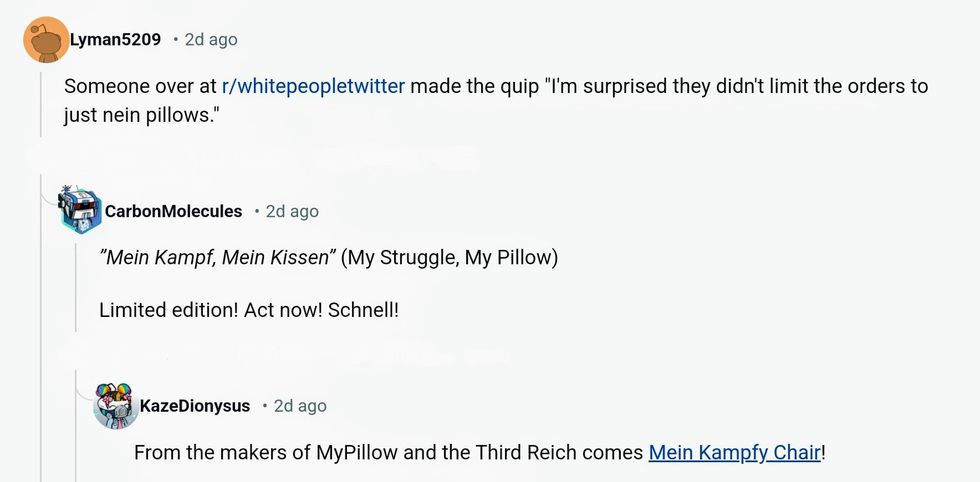The height and width of the screenshot is (482, 980).
Task: Open CarbonMolecules' robot avatar icon
Action: click(x=80, y=210)
